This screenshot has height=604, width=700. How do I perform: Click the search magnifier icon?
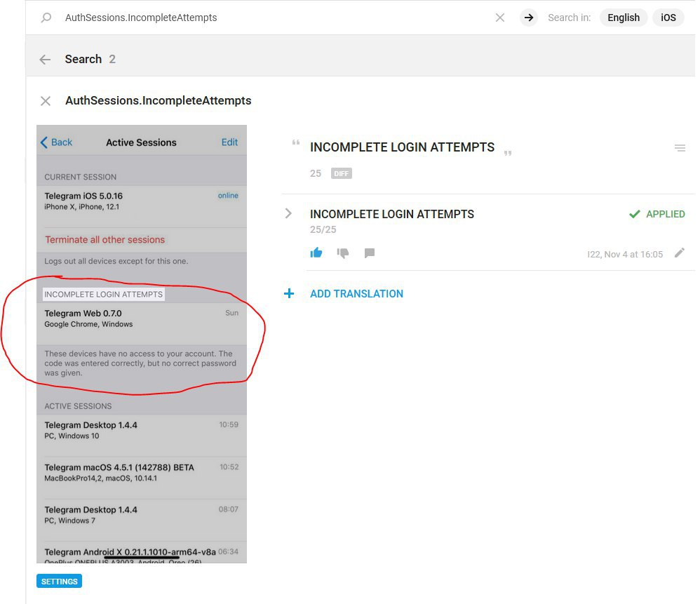(x=46, y=18)
